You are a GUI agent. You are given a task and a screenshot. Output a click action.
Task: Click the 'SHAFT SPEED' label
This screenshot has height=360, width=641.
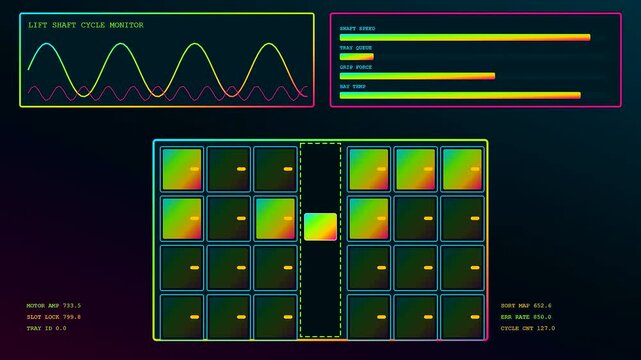pyautogui.click(x=357, y=29)
